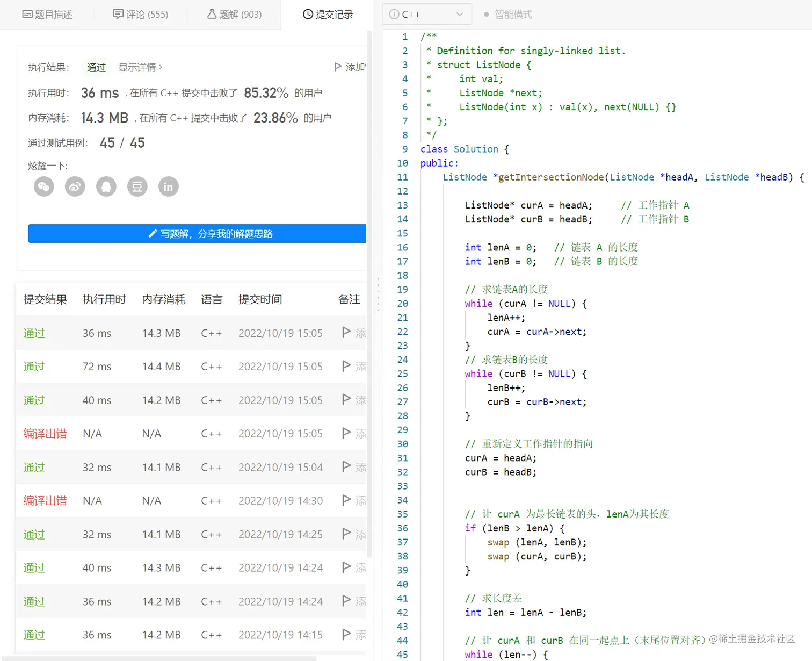Click 写题解，分享我的解题思路 button
Screen dimensions: 812x661
[197, 234]
